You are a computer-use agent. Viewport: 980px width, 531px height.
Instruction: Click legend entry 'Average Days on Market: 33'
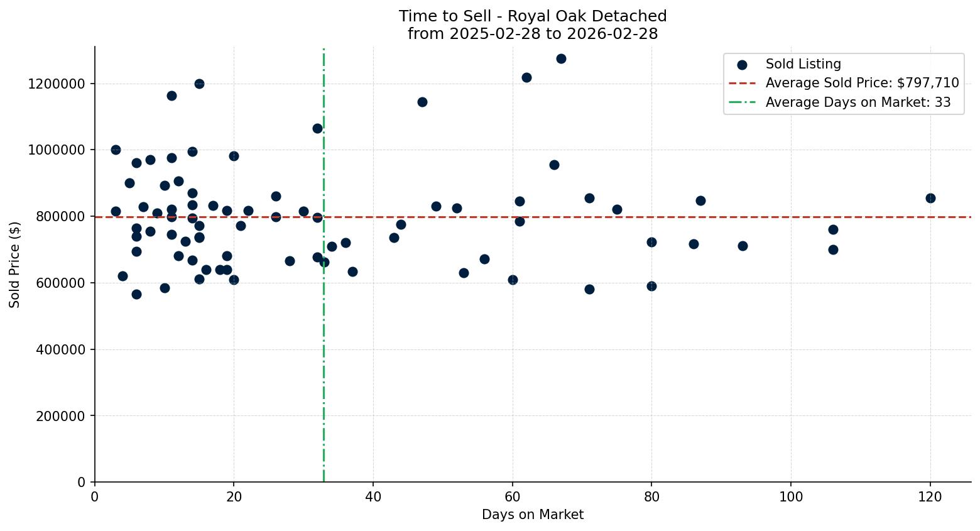(x=857, y=102)
